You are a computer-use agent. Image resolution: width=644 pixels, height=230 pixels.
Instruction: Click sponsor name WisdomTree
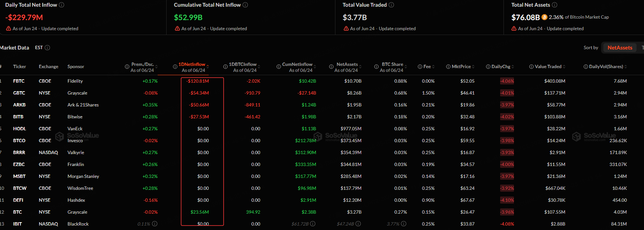80,188
